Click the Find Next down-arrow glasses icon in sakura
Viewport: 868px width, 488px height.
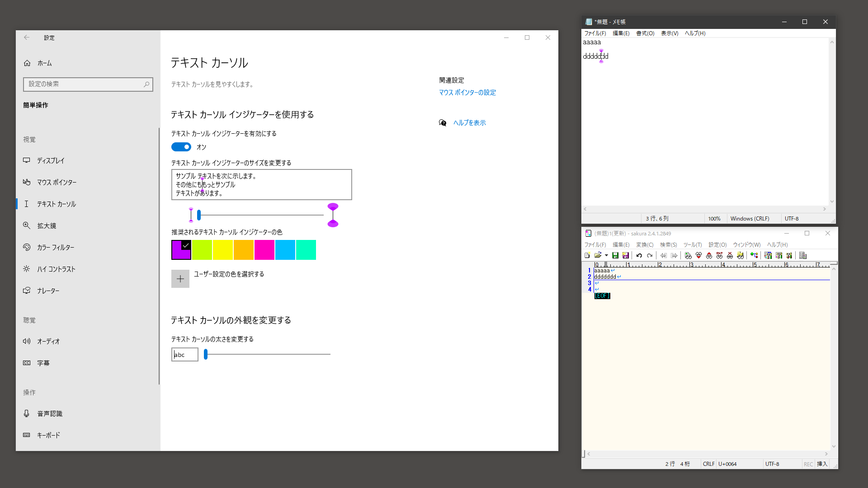(x=698, y=255)
